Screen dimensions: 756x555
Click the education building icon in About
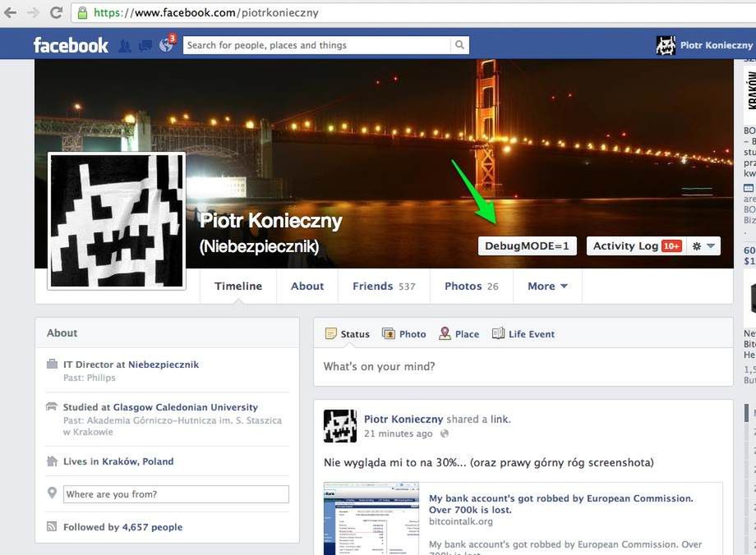(52, 406)
